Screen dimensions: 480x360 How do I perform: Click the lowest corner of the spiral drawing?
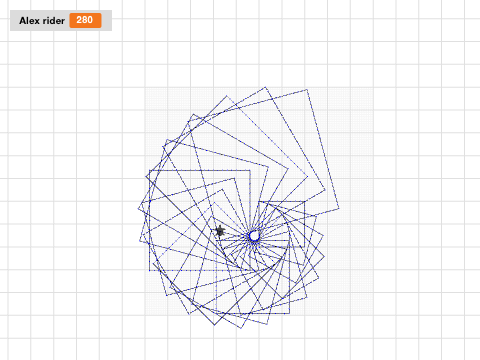point(241,328)
